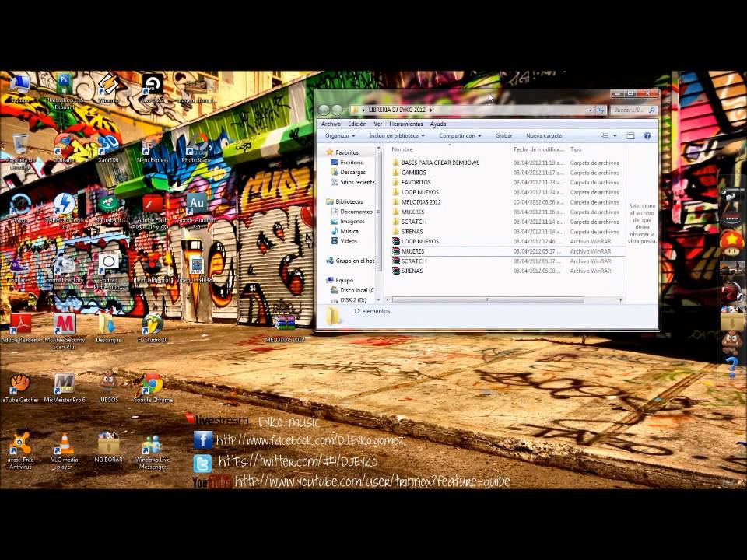Open the Ver menu
Screen dimensions: 747x560
(378, 124)
